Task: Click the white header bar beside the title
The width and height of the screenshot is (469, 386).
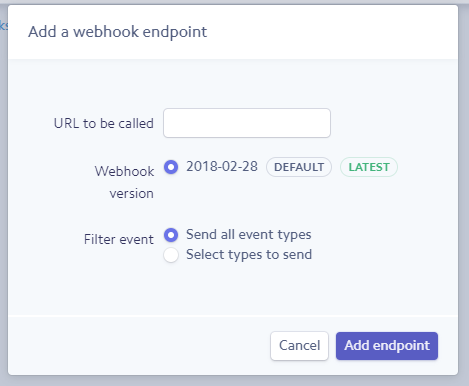Action: pyautogui.click(x=333, y=32)
